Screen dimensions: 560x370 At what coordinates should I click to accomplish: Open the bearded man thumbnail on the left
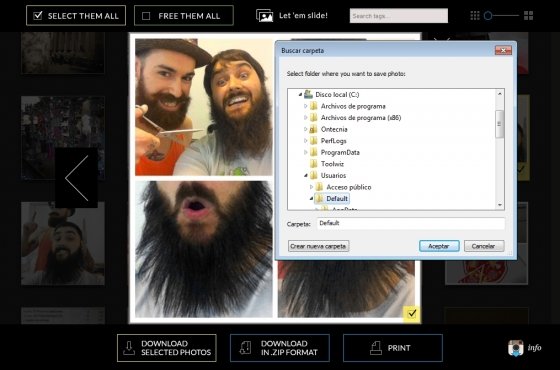pyautogui.click(x=63, y=244)
